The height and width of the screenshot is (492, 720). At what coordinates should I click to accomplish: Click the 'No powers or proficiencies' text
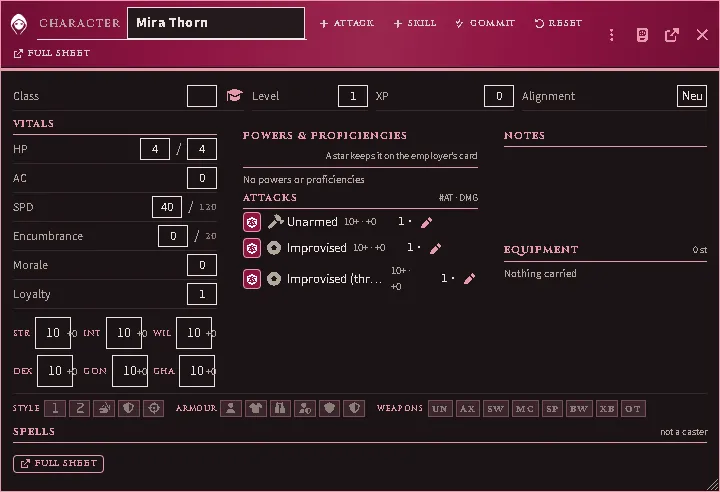coord(304,180)
